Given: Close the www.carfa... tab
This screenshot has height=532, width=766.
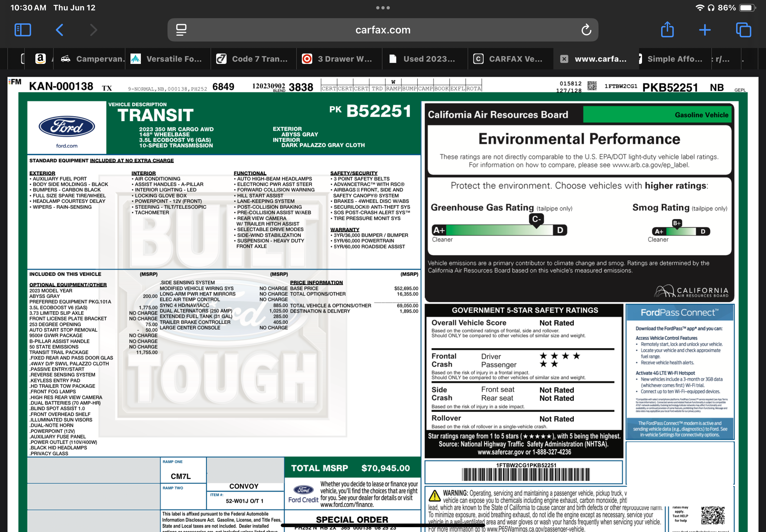Looking at the screenshot, I should (x=564, y=59).
